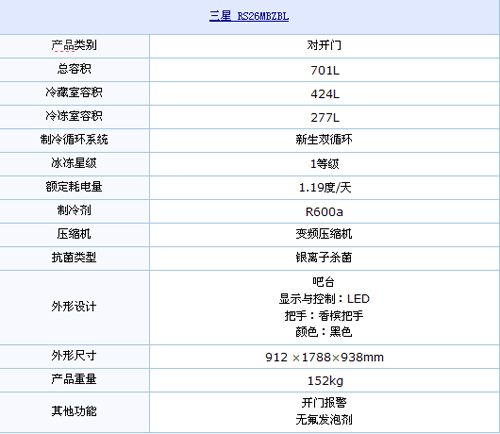Click the 424L value
The image size is (500, 434).
click(325, 94)
